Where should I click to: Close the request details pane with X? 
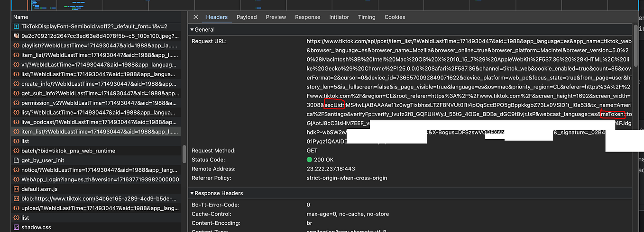(x=195, y=17)
